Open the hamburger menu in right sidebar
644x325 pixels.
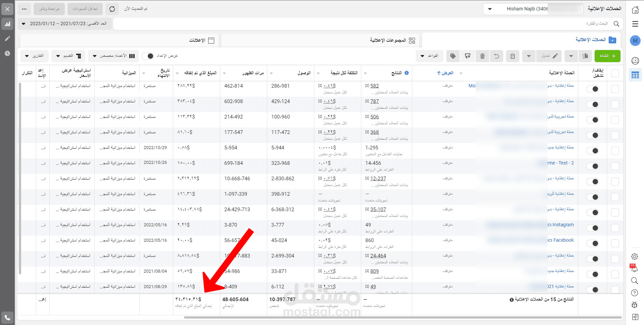(x=635, y=24)
